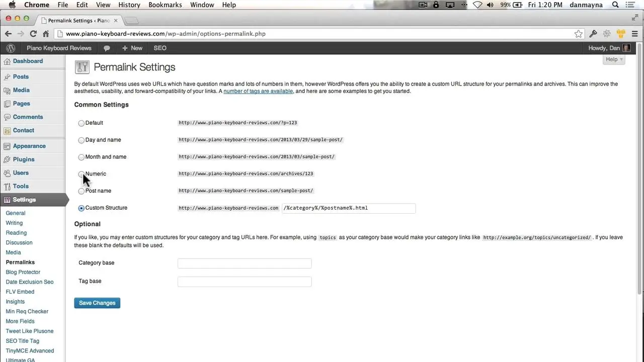
Task: Reload the page with the refresh icon
Action: 33,34
